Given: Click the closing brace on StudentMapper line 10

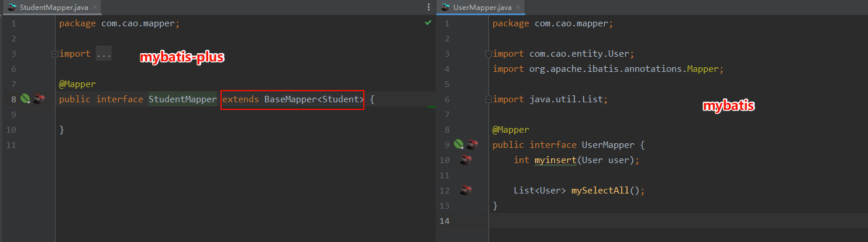Looking at the screenshot, I should [61, 130].
